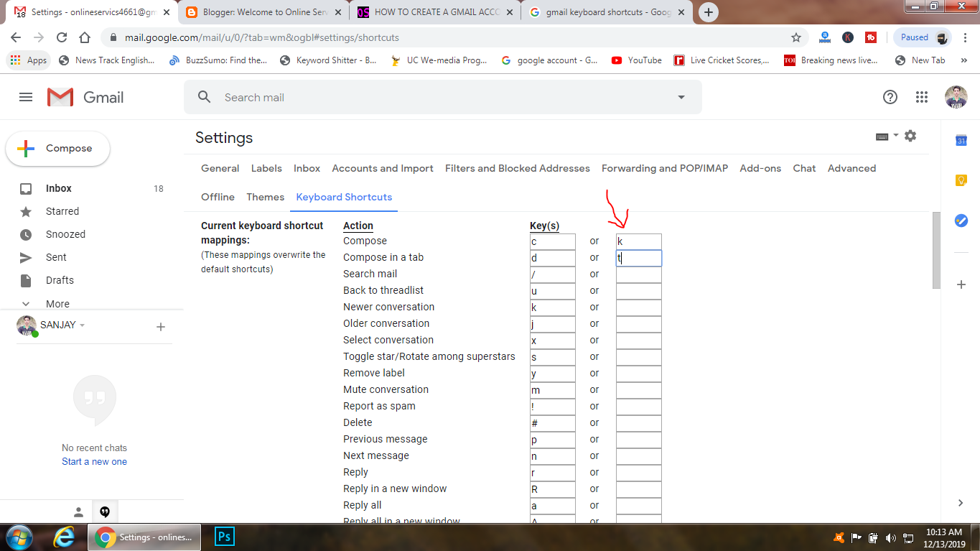The width and height of the screenshot is (980, 551).
Task: Open the Google apps grid
Action: 922,96
